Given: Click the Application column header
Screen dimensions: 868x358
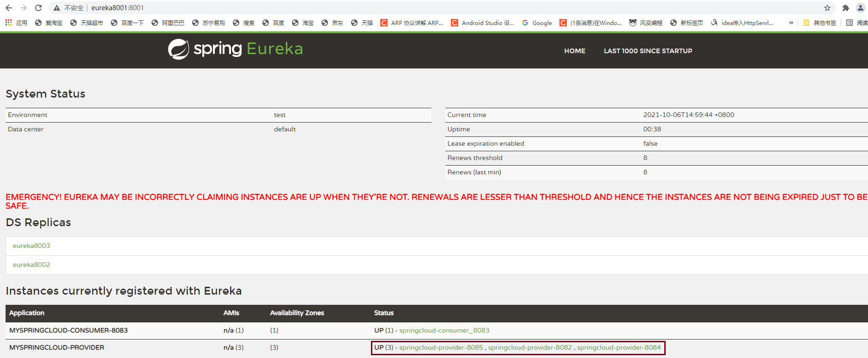Looking at the screenshot, I should [x=27, y=313].
